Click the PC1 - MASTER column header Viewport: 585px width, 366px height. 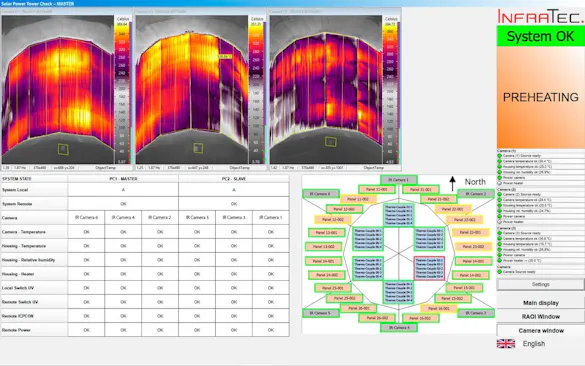(123, 179)
